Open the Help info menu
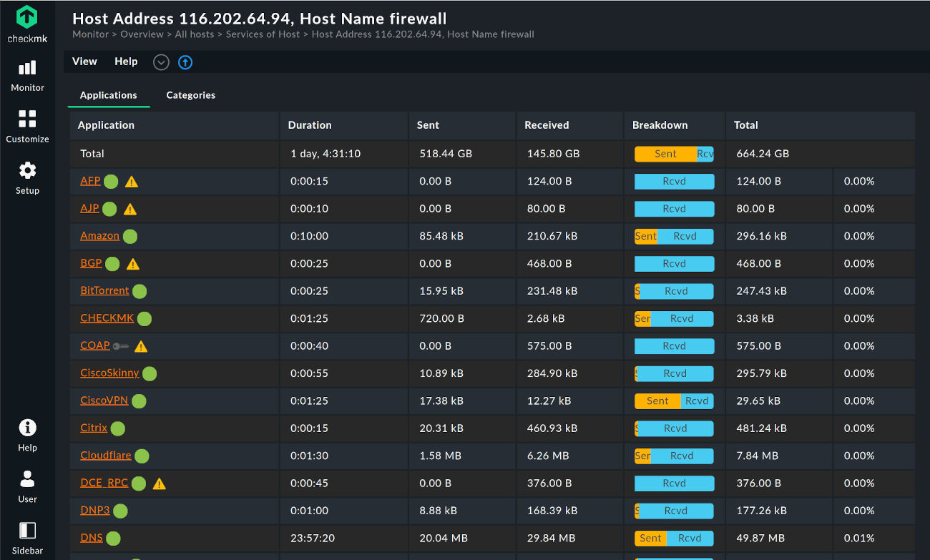This screenshot has height=560, width=930. 27,436
